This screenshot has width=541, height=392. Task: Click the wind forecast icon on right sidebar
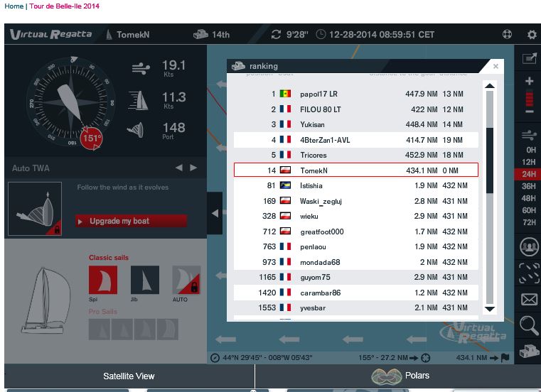coord(529,135)
